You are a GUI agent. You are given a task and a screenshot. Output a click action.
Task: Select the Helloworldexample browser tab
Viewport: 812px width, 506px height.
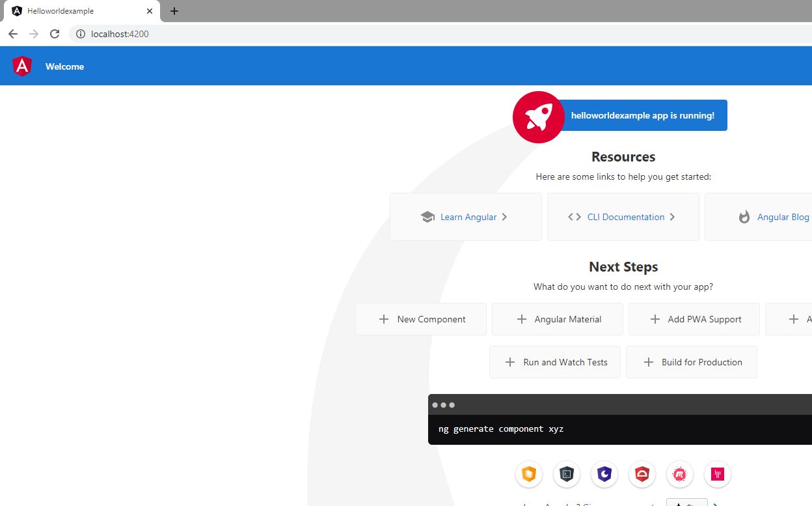click(x=82, y=11)
